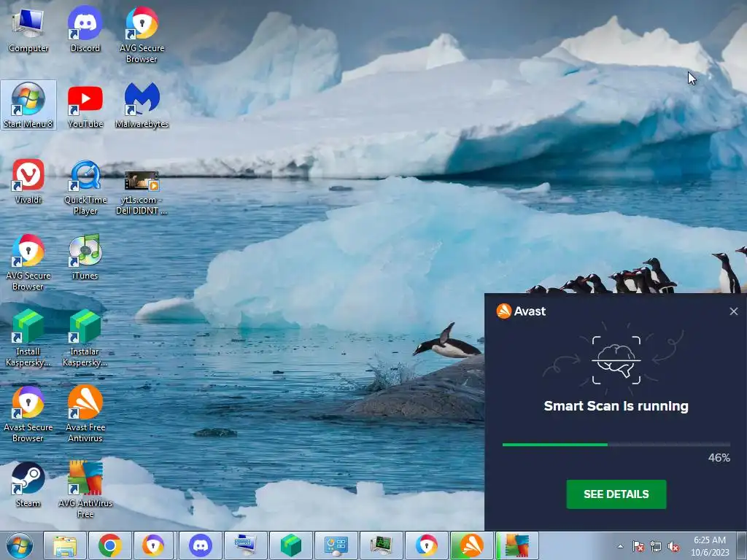Select the yt1s.com Dell DIDNT video file
Image resolution: width=747 pixels, height=560 pixels.
coord(142,192)
